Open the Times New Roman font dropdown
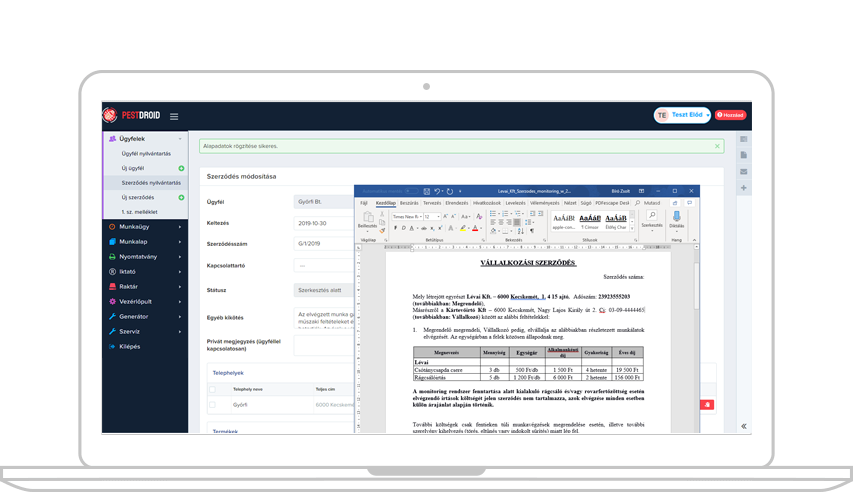Screen dimensions: 853x492 [x=419, y=215]
